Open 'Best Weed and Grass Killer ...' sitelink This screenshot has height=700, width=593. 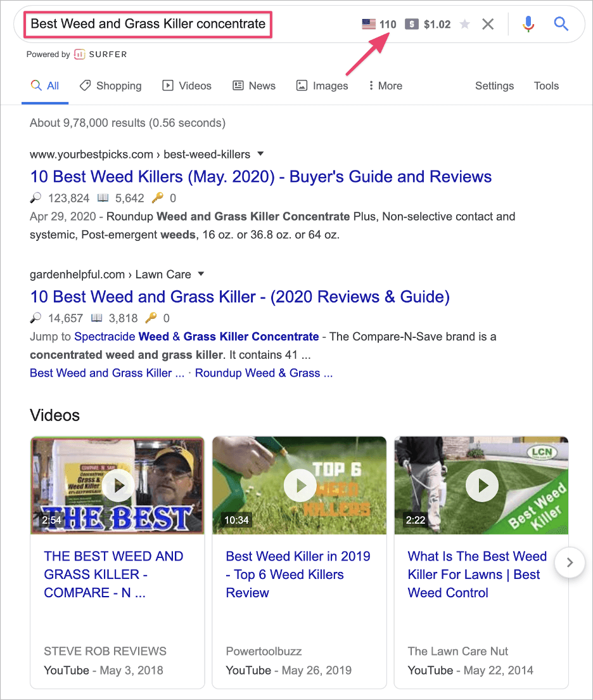coord(107,373)
